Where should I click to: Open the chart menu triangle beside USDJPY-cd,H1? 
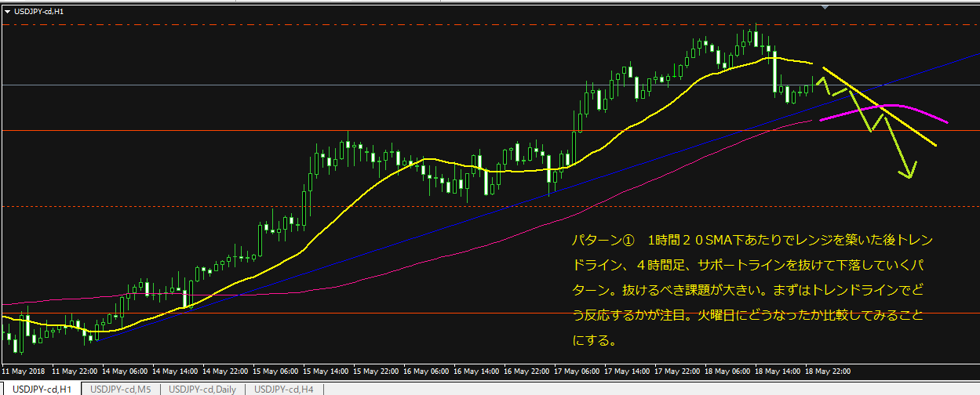point(8,11)
